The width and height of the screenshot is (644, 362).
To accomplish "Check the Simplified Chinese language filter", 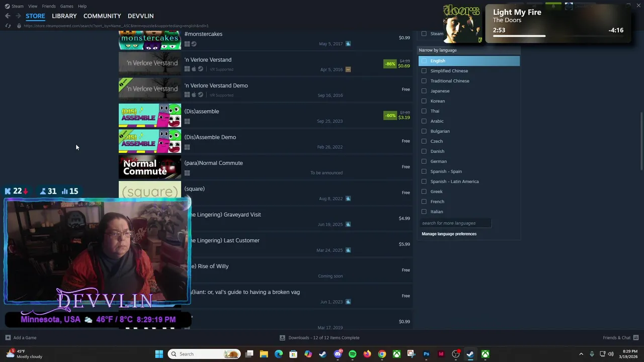I will pyautogui.click(x=424, y=71).
